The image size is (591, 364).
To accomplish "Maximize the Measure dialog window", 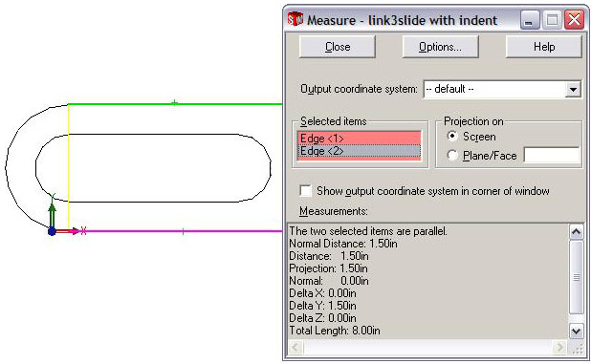I will pos(552,19).
